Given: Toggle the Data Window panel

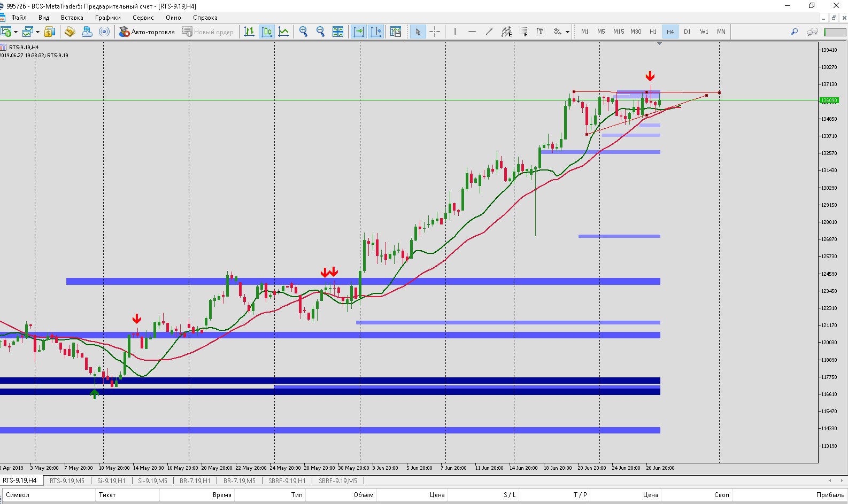Looking at the screenshot, I should point(70,32).
